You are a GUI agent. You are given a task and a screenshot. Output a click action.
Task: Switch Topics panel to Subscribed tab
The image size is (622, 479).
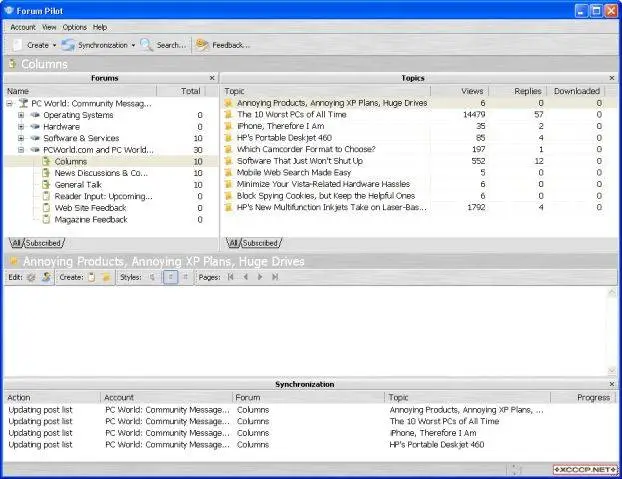pos(260,243)
